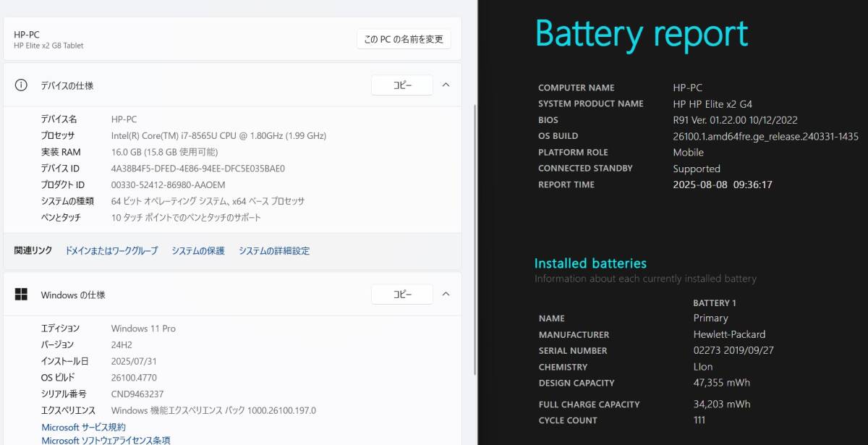The height and width of the screenshot is (445, 868).
Task: Select the device ID value '4A38B4F5-DFED-4E86-94EE-DFC5E035BAE0'
Action: click(x=198, y=168)
